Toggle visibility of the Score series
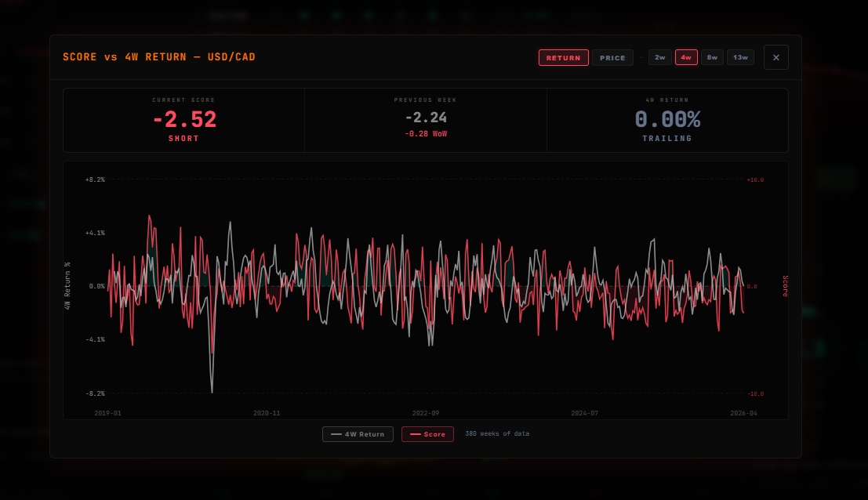 427,433
